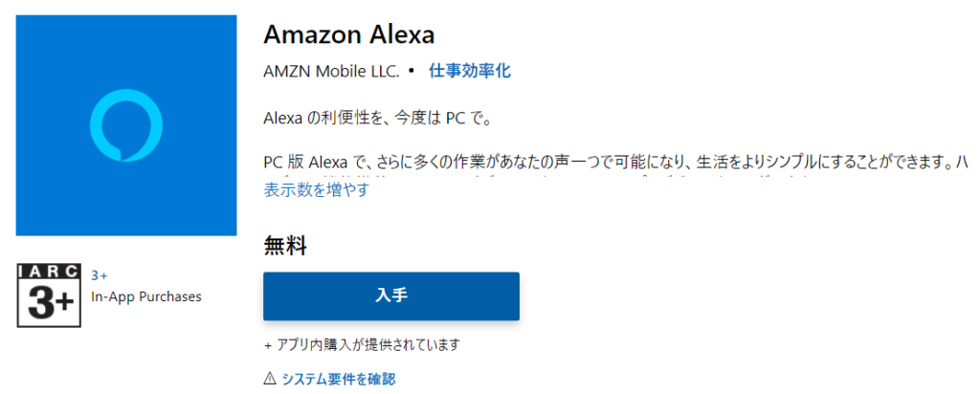Click the AMZN Mobile LLC. publisher name

coord(332,71)
